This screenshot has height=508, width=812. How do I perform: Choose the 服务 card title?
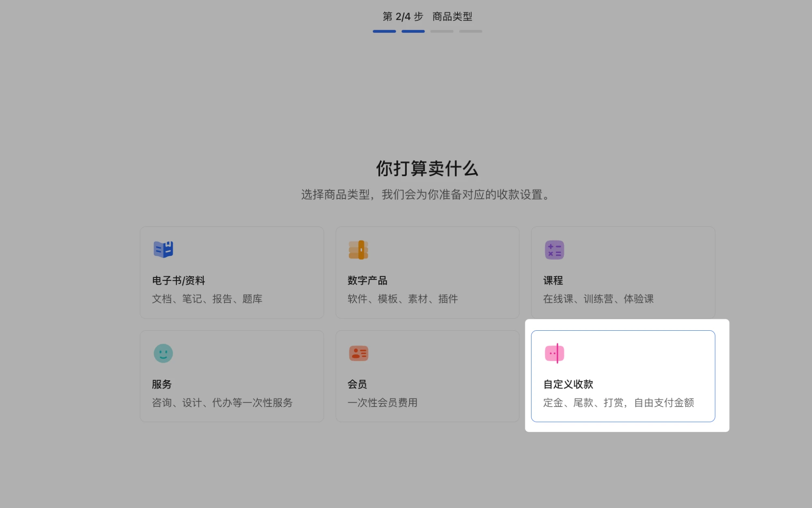coord(162,384)
